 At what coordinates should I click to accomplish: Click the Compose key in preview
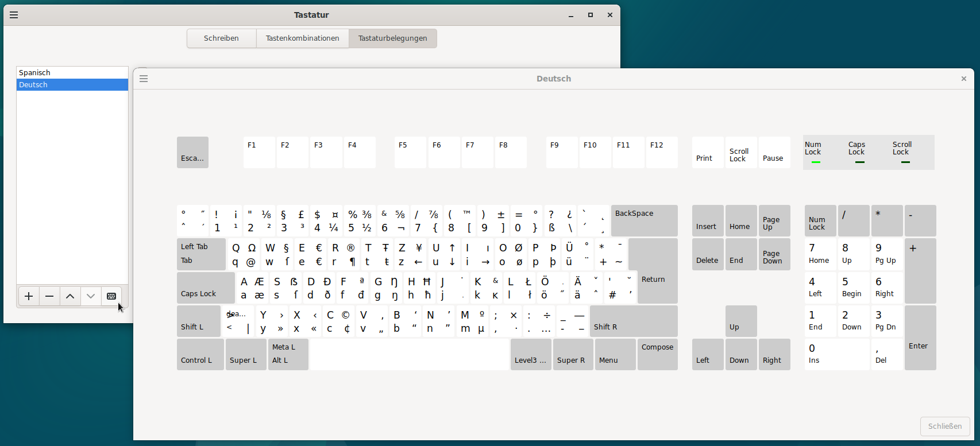pyautogui.click(x=658, y=354)
